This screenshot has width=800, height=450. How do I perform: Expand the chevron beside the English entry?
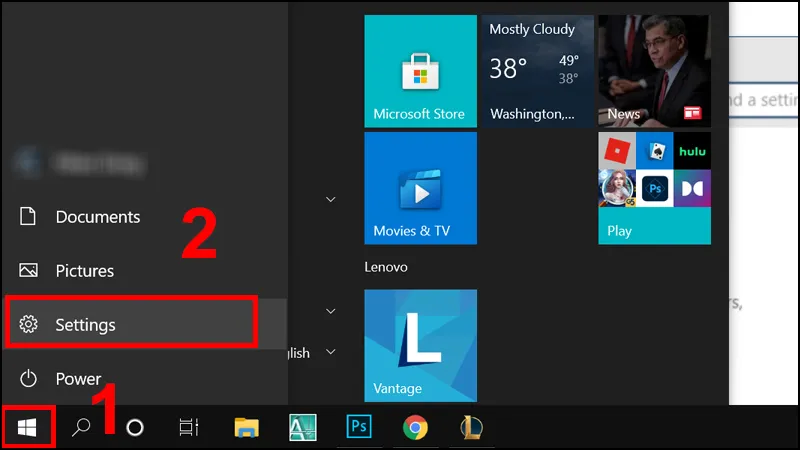[x=330, y=352]
